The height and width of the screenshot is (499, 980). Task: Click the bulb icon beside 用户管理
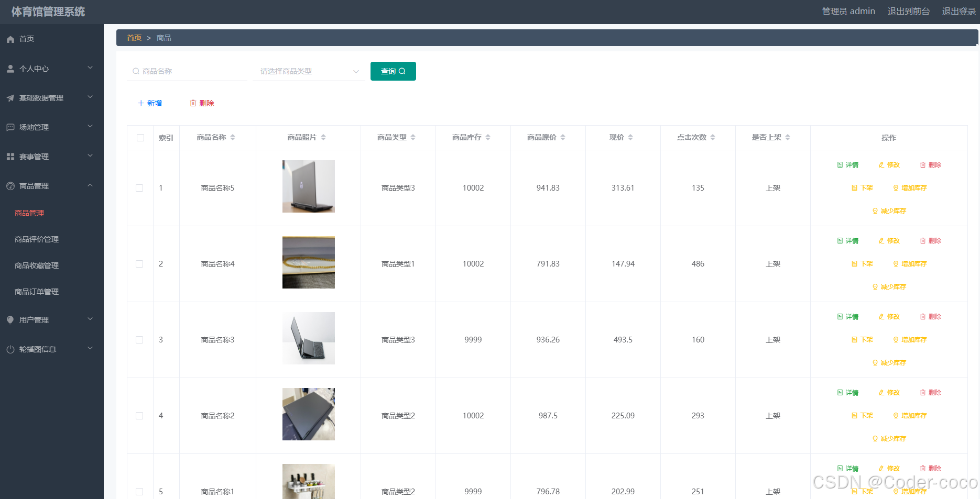(10, 320)
